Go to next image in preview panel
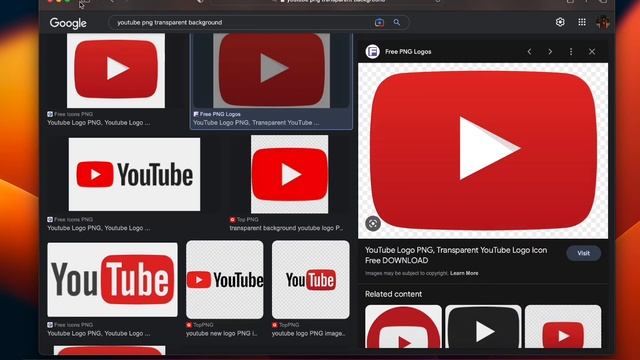Screen dimensions: 640x360 pyautogui.click(x=550, y=51)
